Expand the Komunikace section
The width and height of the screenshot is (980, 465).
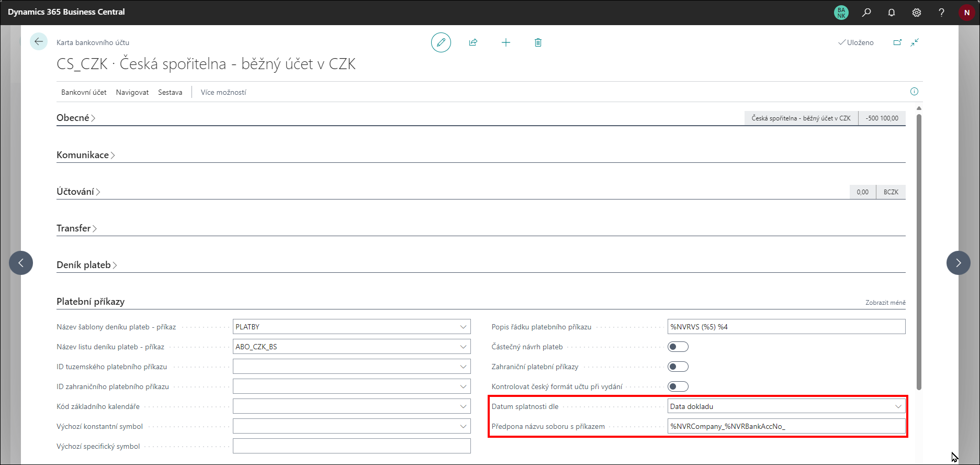pos(85,155)
